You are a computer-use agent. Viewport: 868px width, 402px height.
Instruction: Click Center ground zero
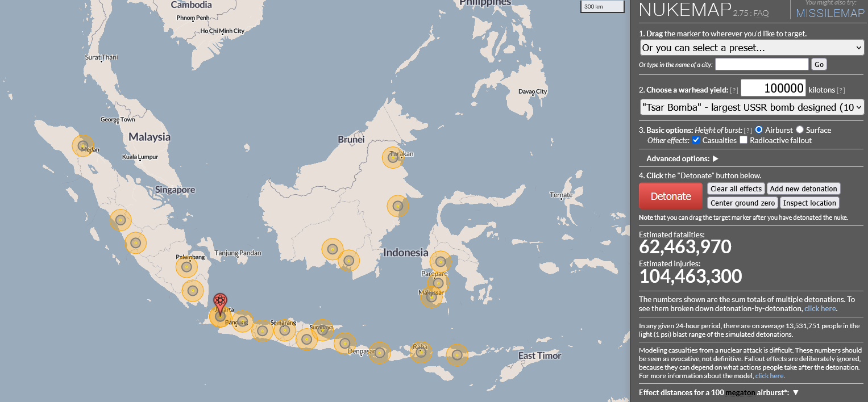click(x=742, y=203)
